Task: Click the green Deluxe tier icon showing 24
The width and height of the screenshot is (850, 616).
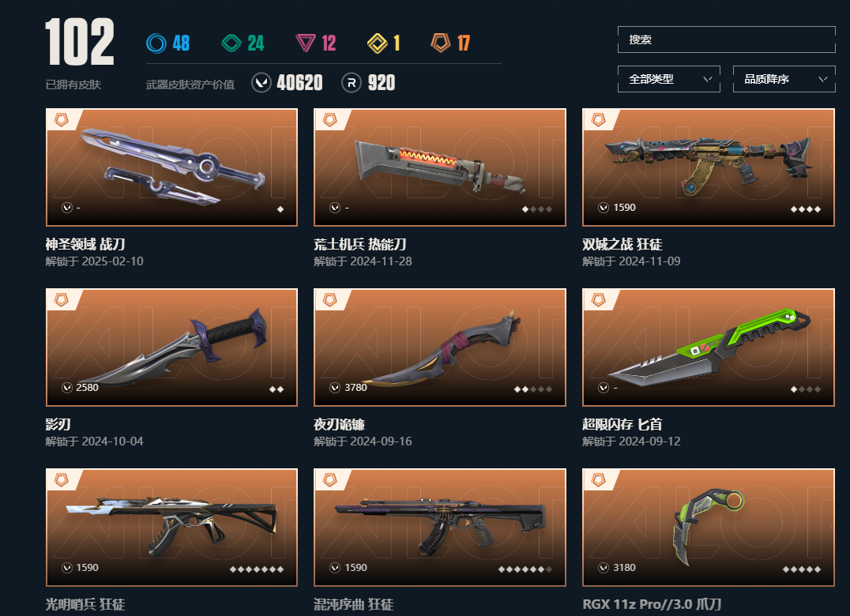Action: (231, 43)
